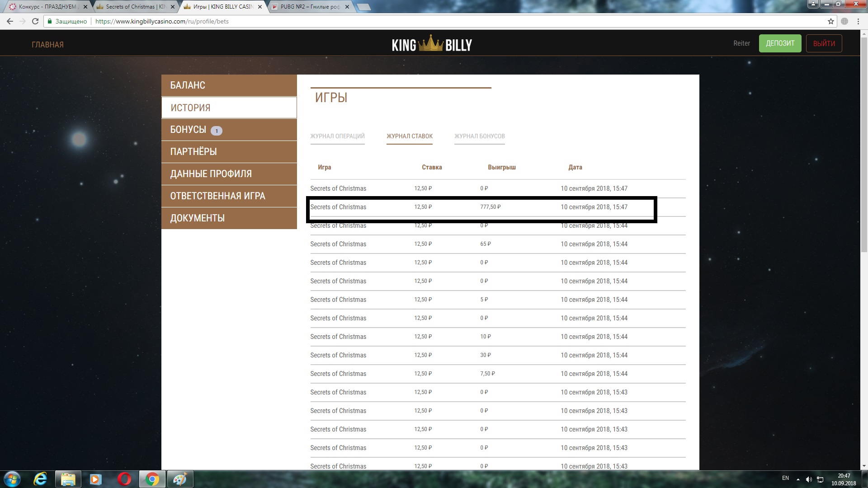Go back with browser back arrow
Image resolution: width=868 pixels, height=488 pixels.
tap(10, 21)
